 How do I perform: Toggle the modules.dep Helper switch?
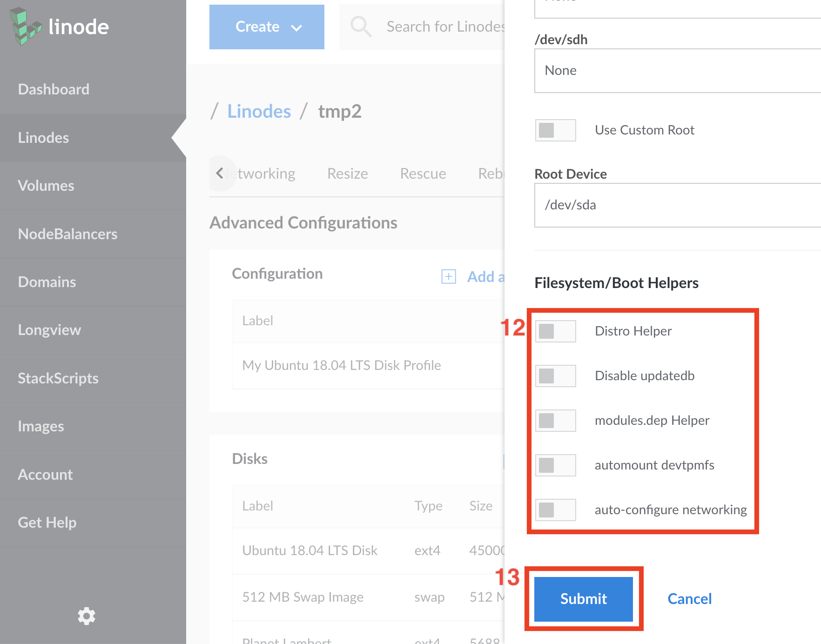click(x=556, y=421)
